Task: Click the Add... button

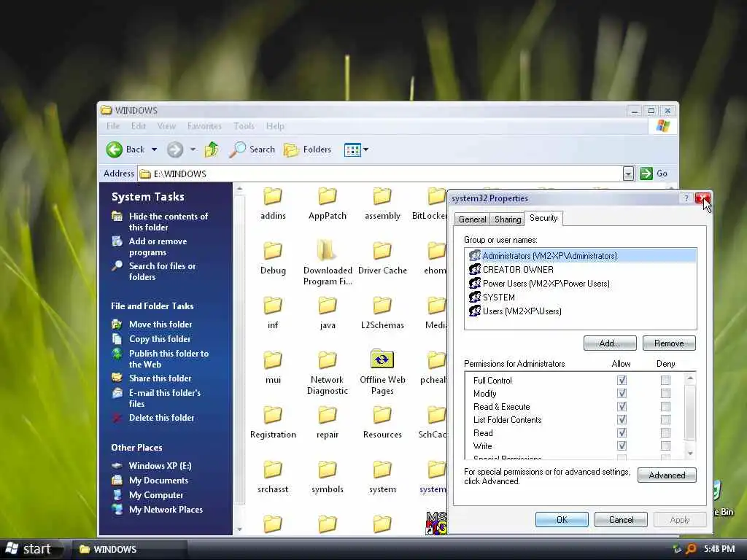Action: tap(610, 343)
